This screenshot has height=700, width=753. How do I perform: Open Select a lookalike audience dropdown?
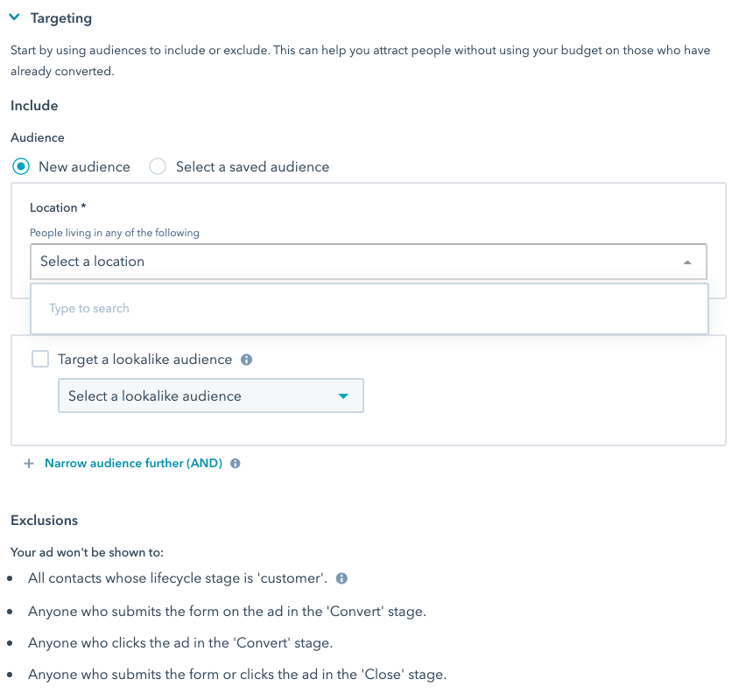pos(211,395)
